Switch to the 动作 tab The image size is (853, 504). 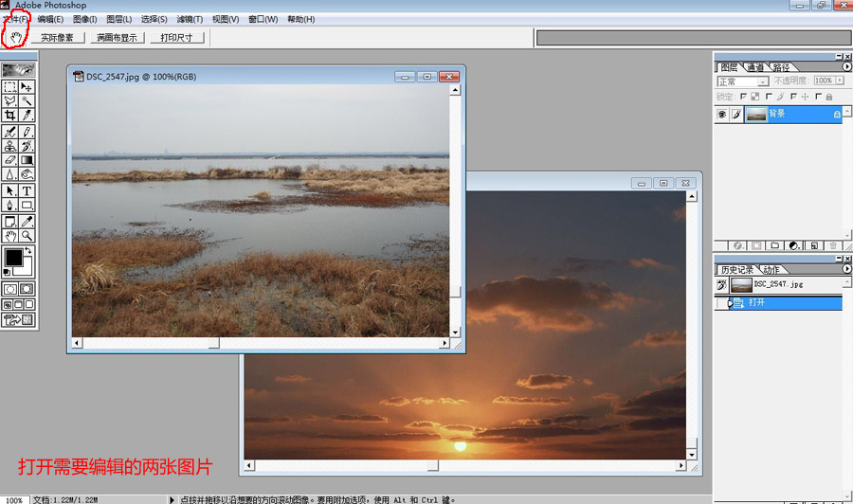[771, 270]
